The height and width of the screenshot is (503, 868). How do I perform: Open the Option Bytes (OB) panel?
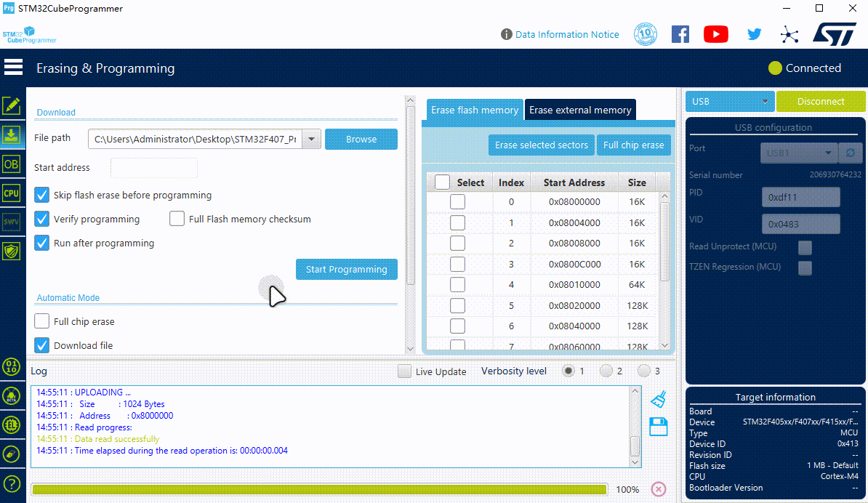(x=12, y=164)
